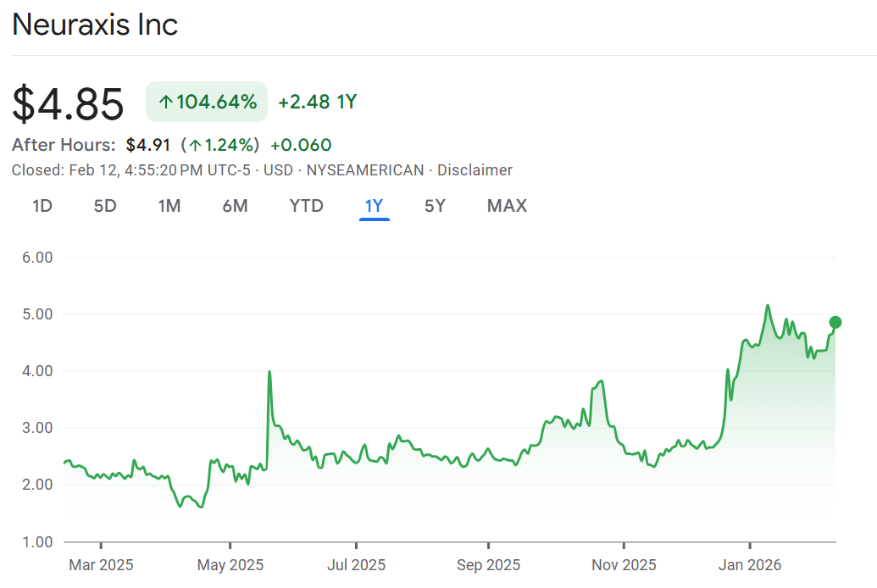Click the Sep 2025 x-axis label
The height and width of the screenshot is (588, 877).
pyautogui.click(x=487, y=564)
